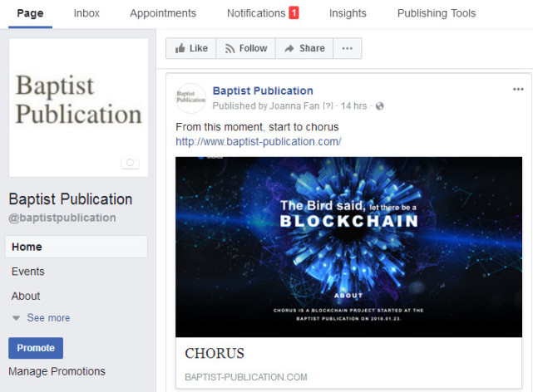This screenshot has width=533, height=392.
Task: Click the Like button with thumbs-up
Action: [191, 48]
